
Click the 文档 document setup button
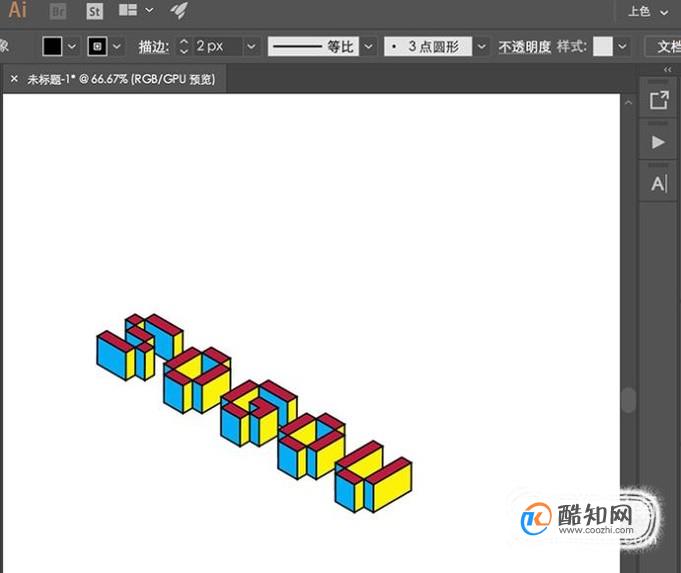[663, 46]
